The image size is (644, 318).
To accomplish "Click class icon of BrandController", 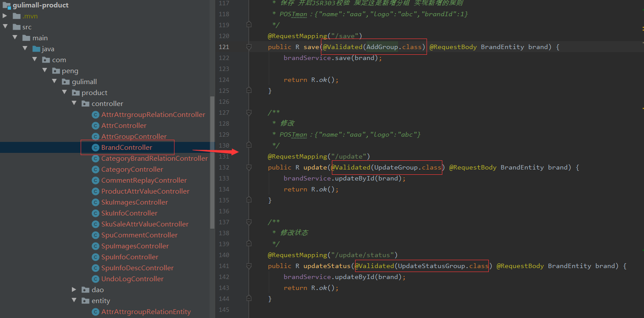I will tap(95, 148).
